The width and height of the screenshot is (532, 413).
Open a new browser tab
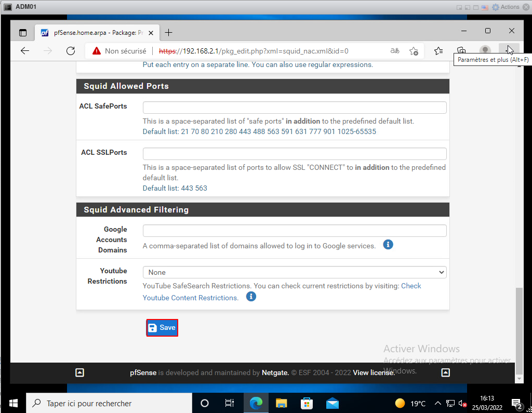pyautogui.click(x=168, y=32)
